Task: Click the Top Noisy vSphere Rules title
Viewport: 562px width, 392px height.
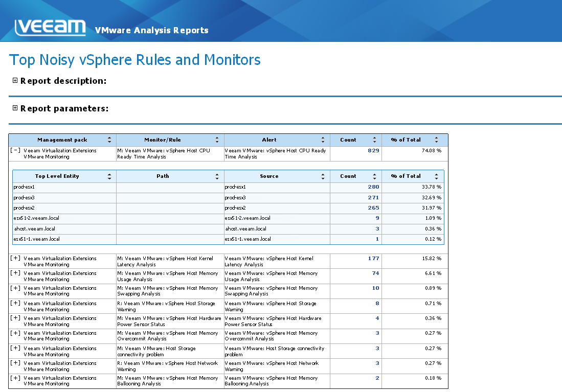Action: click(135, 60)
